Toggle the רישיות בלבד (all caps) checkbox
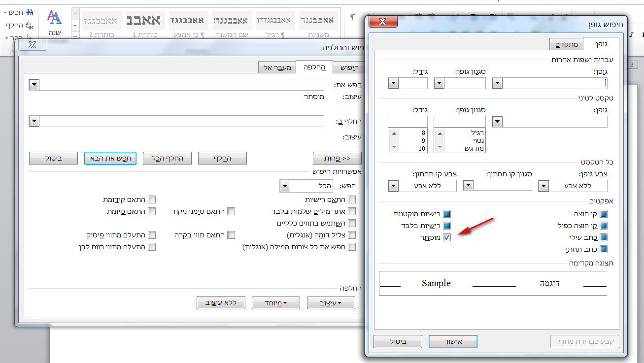This screenshot has height=363, width=644. click(447, 226)
